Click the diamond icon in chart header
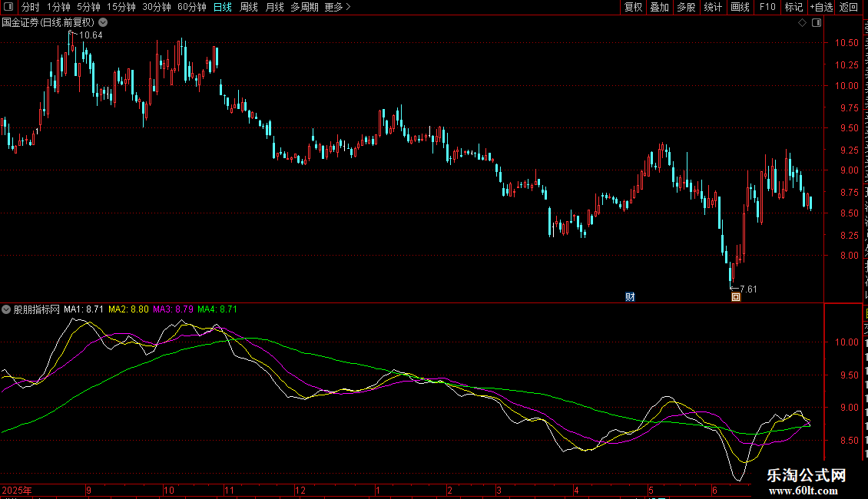The width and height of the screenshot is (868, 499). coord(802,23)
